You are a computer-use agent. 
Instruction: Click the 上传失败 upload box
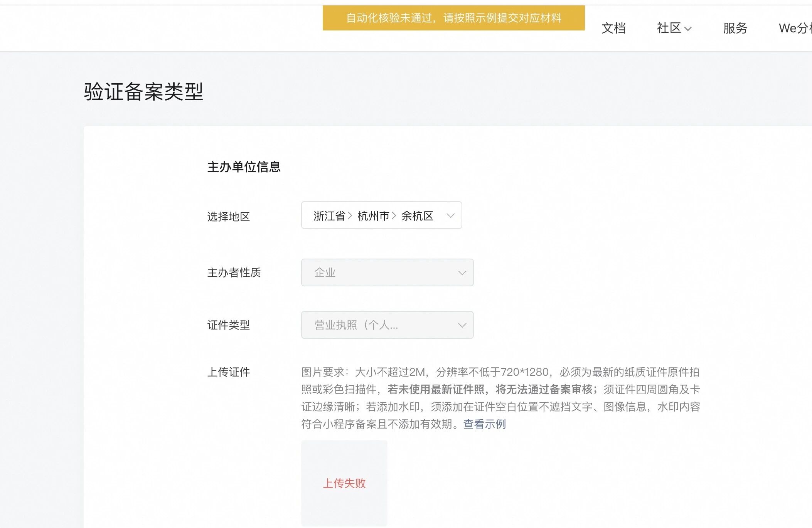tap(344, 483)
